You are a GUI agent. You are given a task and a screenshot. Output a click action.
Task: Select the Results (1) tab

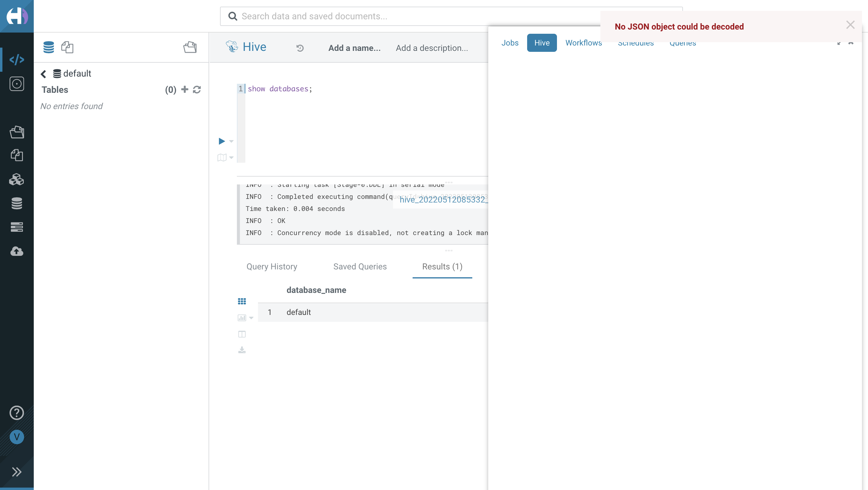pos(442,267)
